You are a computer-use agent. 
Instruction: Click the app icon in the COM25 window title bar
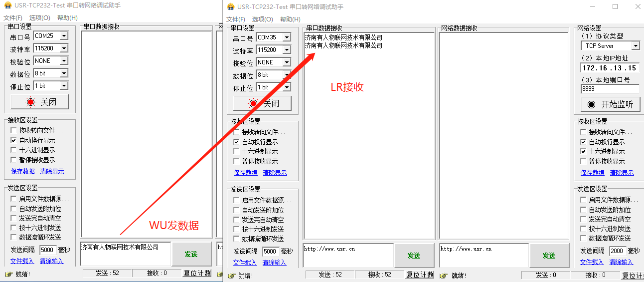7,5
